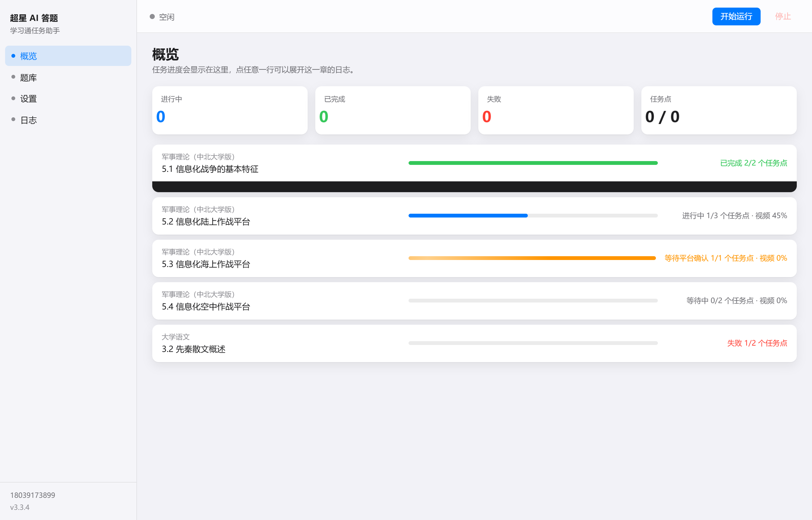Click the 大学语文 course label
The image size is (812, 520).
tap(176, 337)
